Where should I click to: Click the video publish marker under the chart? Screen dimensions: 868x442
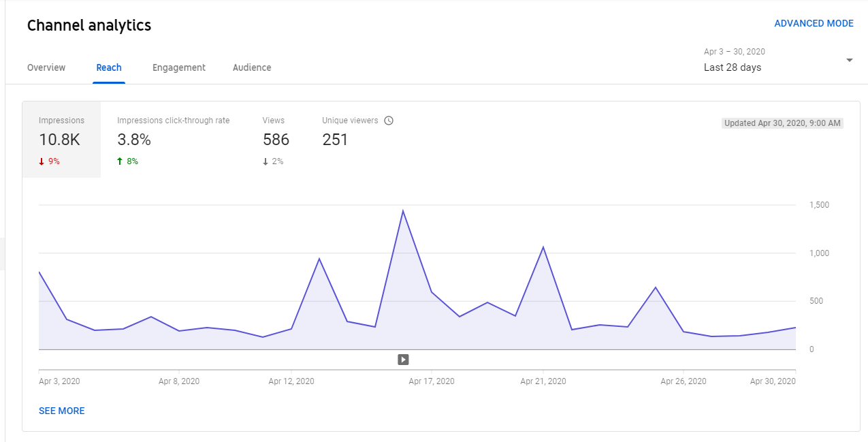tap(403, 360)
